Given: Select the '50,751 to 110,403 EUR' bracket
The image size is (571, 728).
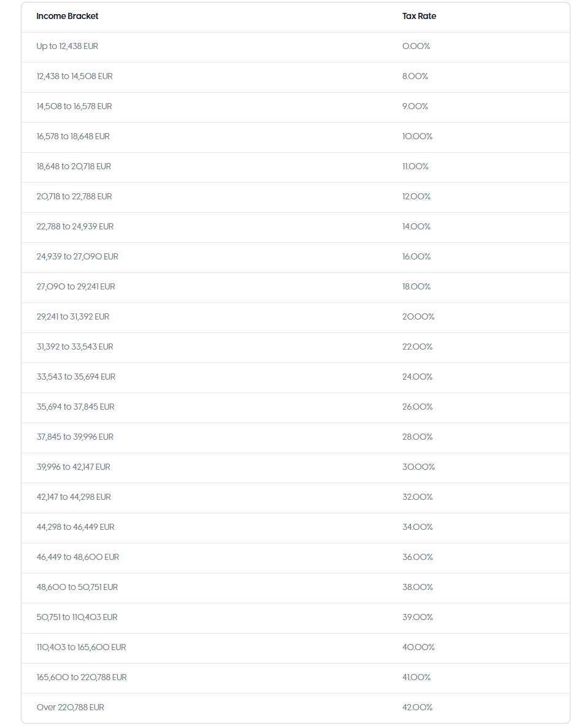Looking at the screenshot, I should click(x=77, y=617).
